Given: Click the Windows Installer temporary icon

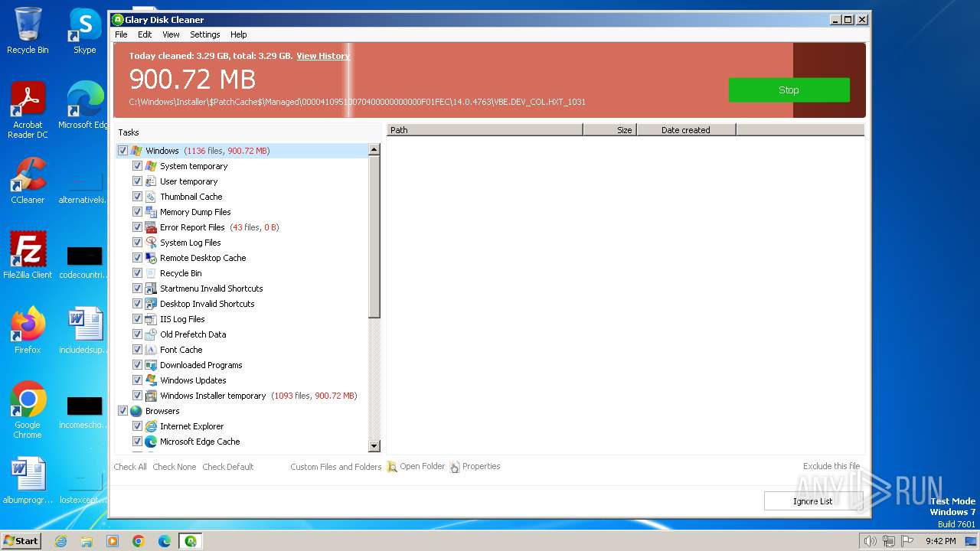Looking at the screenshot, I should click(x=151, y=396).
